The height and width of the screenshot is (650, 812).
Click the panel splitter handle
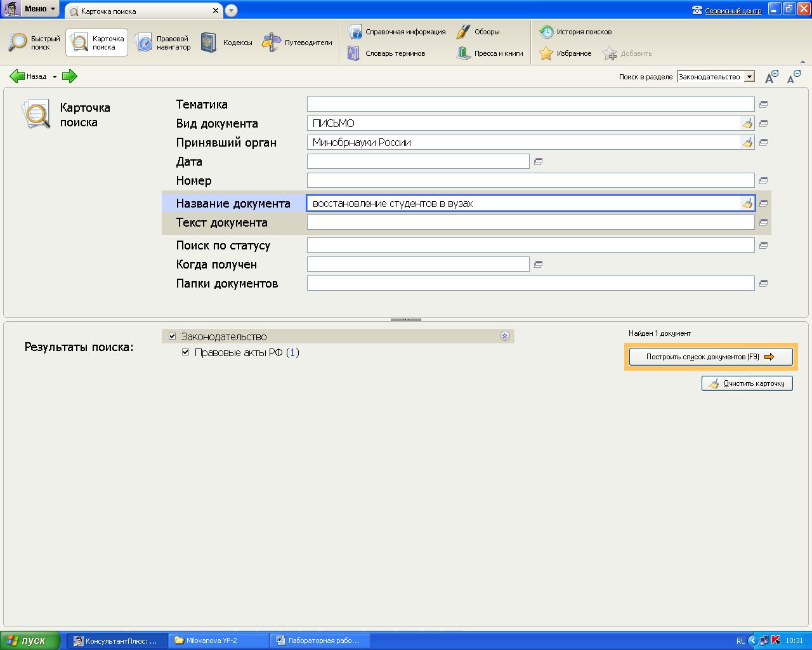pos(406,319)
